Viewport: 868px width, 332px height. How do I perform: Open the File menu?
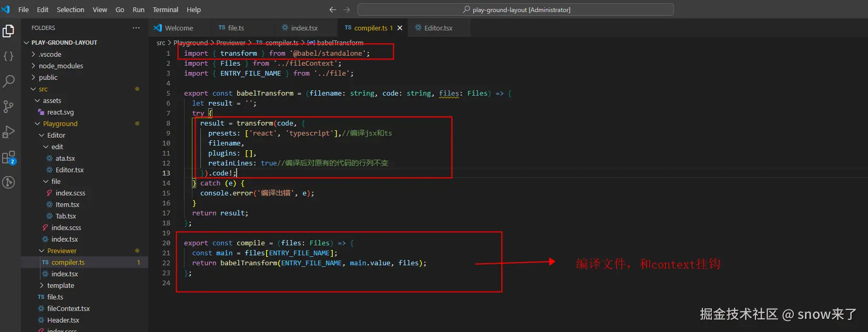pyautogui.click(x=24, y=9)
